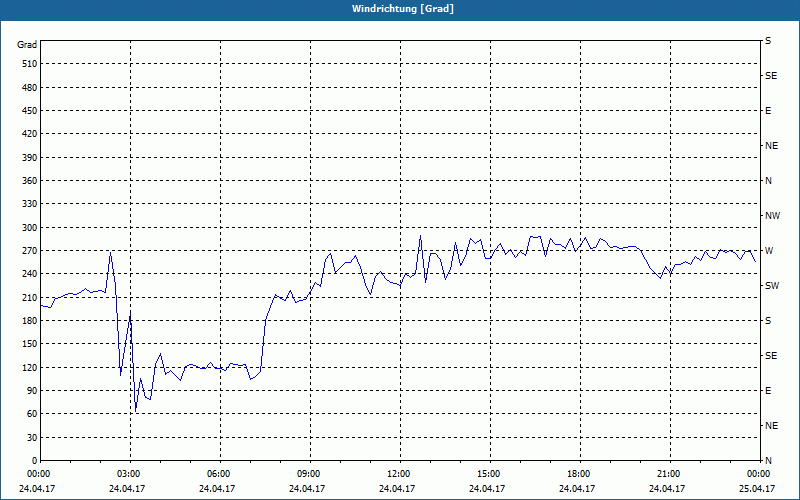This screenshot has height=500, width=800.
Task: Click the 'N' compass label at 360 level
Action: pos(768,181)
